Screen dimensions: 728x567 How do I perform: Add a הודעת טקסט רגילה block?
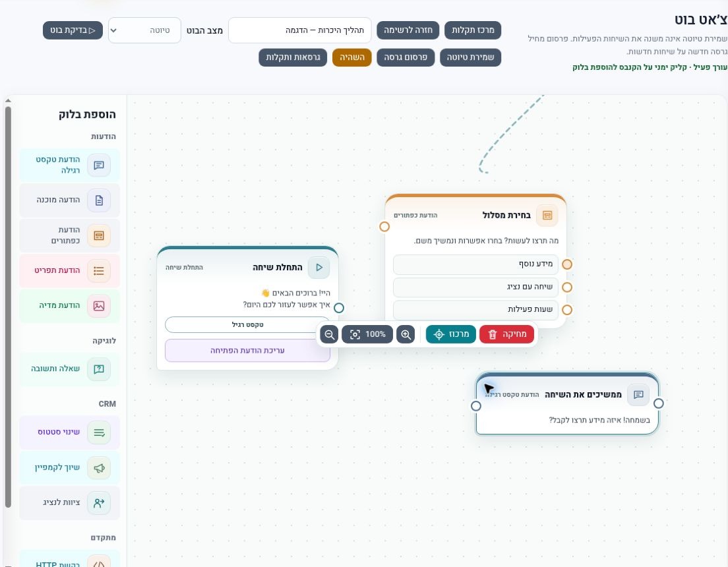click(x=70, y=165)
